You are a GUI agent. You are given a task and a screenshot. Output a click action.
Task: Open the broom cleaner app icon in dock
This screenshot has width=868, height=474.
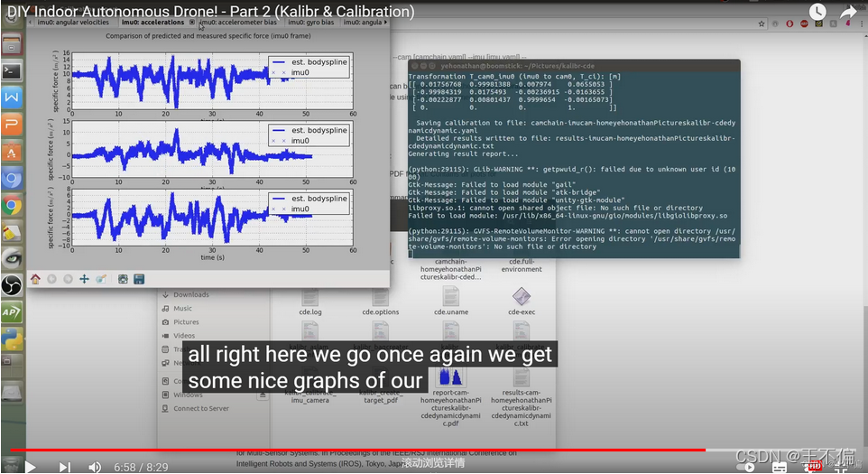[12, 232]
